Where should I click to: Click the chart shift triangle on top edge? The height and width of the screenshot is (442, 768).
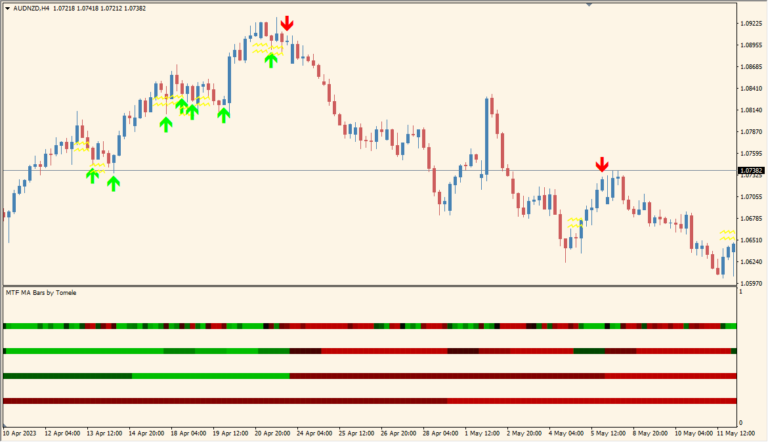coord(589,4)
